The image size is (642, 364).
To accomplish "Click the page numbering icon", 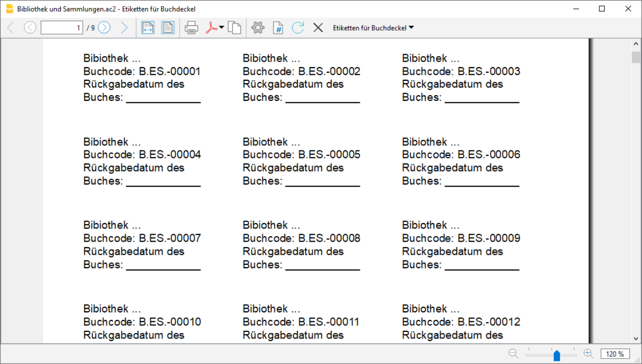I will (278, 28).
